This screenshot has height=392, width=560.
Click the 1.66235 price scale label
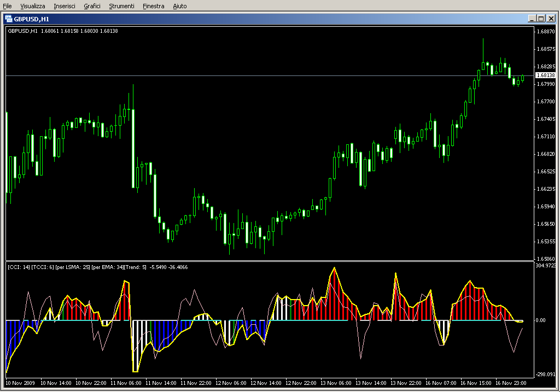pos(546,189)
